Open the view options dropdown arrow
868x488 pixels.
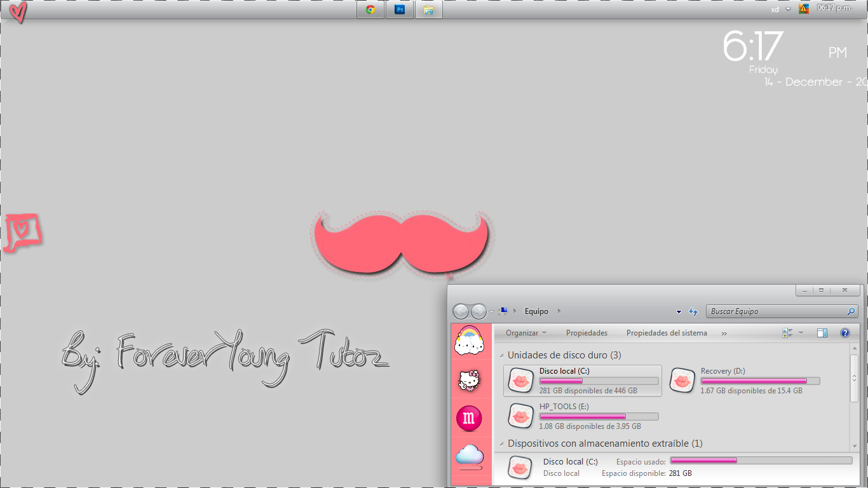click(801, 333)
